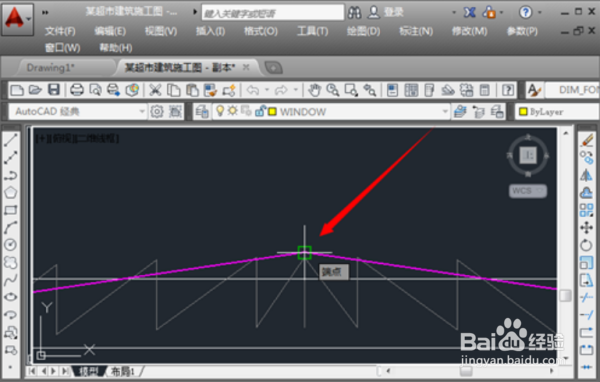Click the Cut scissors icon

click(155, 90)
